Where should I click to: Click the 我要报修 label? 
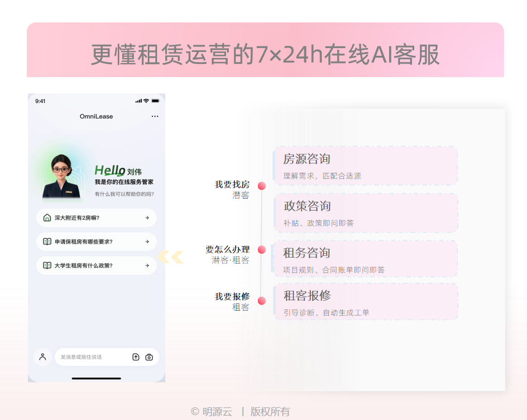click(x=232, y=296)
